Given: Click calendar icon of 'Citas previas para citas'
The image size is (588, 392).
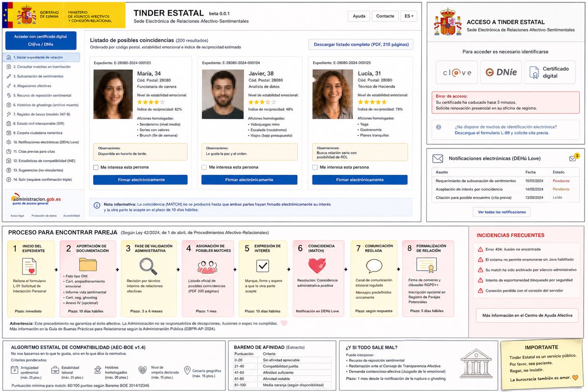Looking at the screenshot, I should pyautogui.click(x=8, y=151).
